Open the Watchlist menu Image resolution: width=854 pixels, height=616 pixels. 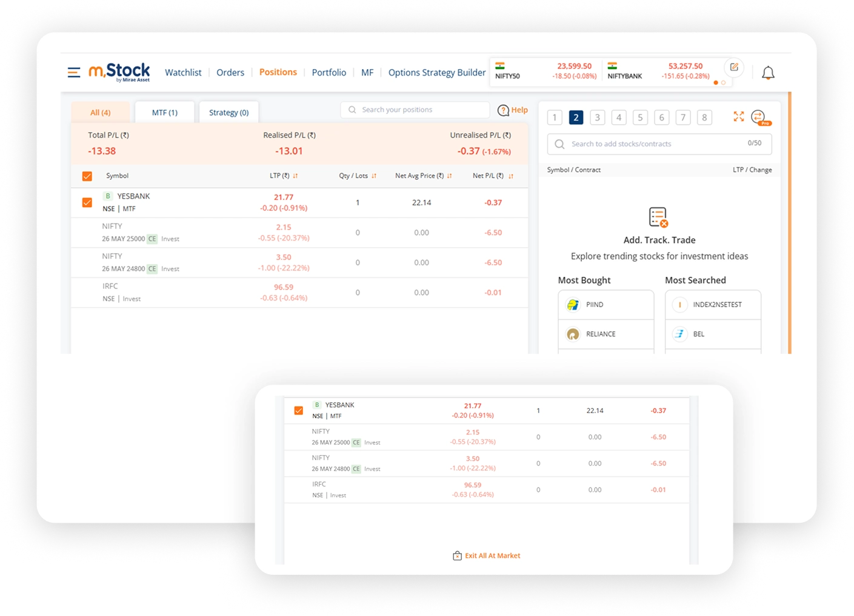point(183,73)
